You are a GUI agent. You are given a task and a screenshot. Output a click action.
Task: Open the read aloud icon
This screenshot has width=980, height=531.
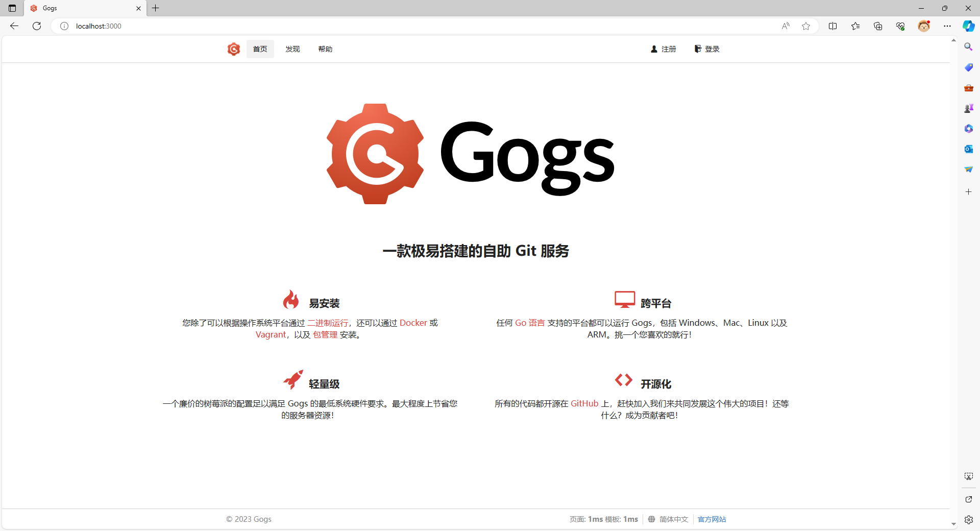coord(786,26)
